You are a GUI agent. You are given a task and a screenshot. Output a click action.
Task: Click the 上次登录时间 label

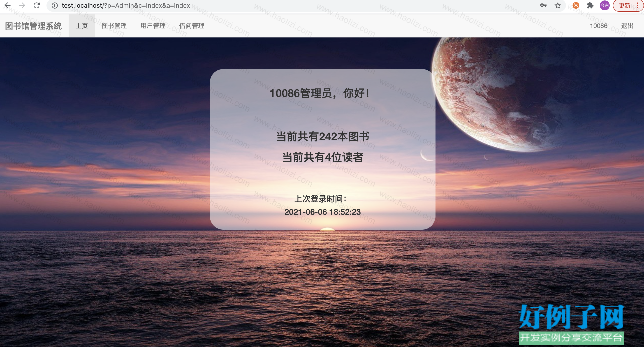point(320,199)
